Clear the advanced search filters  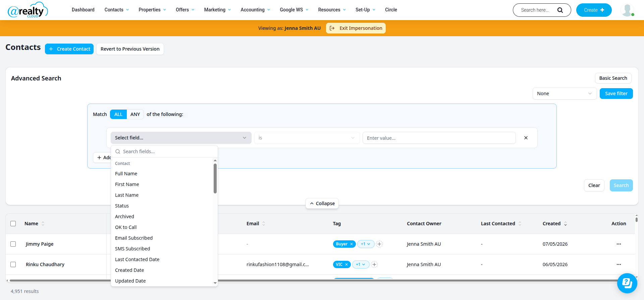(x=594, y=185)
